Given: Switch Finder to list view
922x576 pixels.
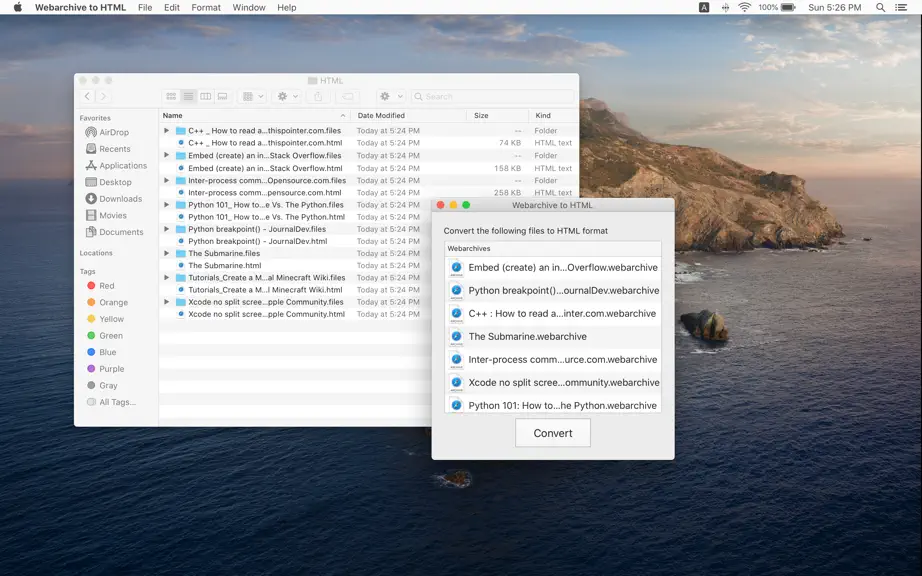Looking at the screenshot, I should tap(188, 96).
